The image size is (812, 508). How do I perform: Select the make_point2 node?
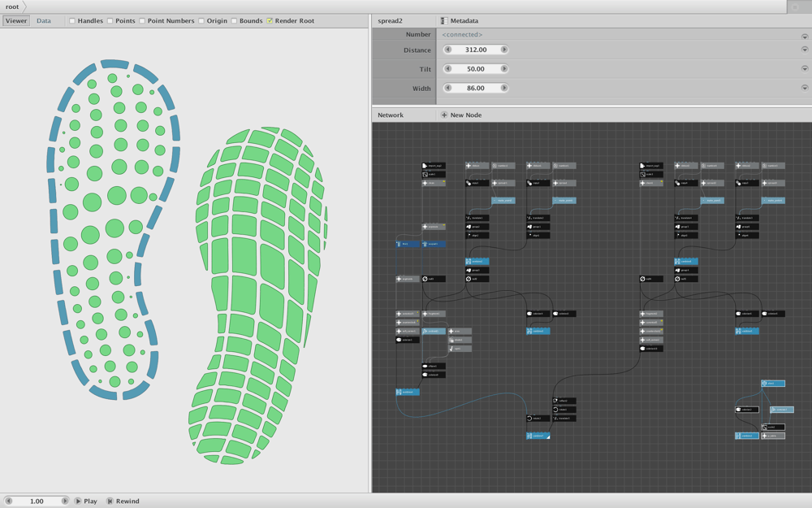503,200
